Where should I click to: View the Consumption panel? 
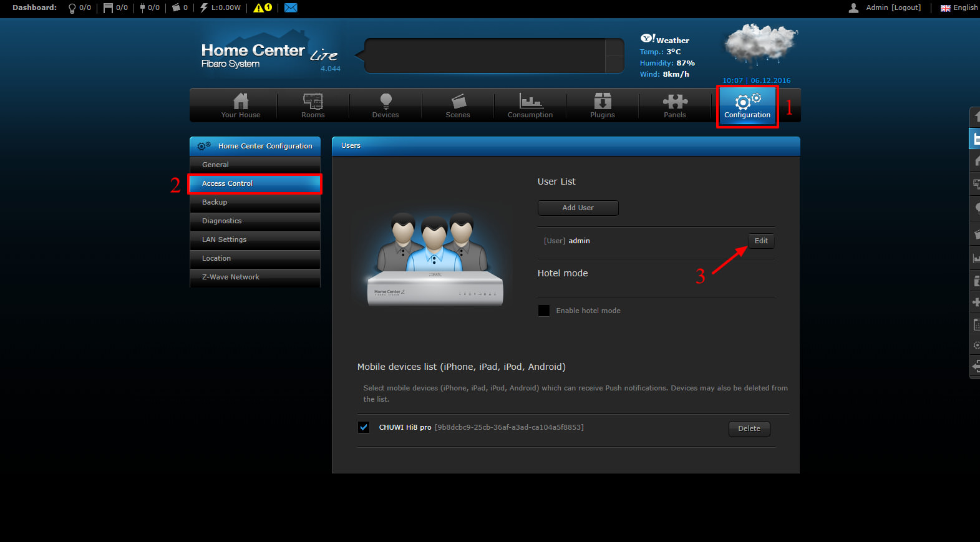tap(530, 105)
